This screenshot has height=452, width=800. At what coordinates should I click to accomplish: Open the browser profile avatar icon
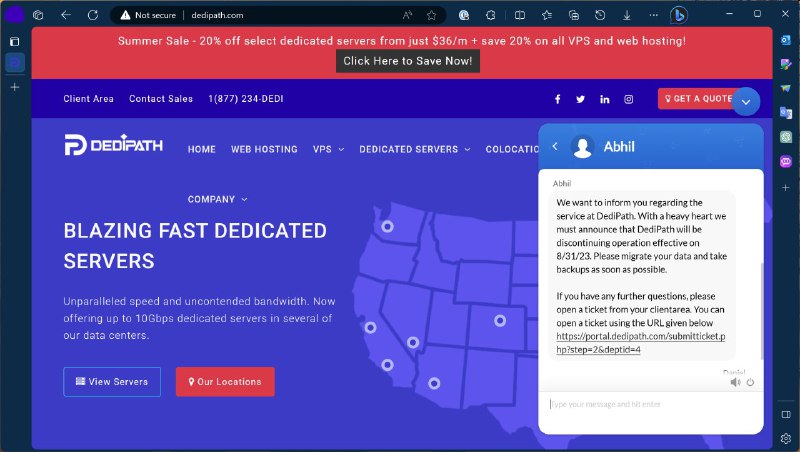tap(14, 15)
